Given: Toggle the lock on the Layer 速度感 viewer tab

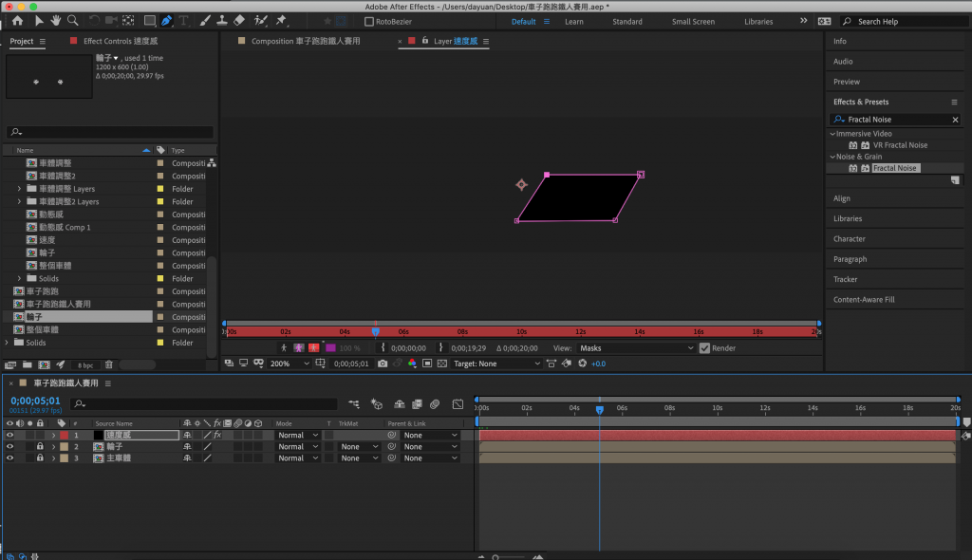Looking at the screenshot, I should pyautogui.click(x=425, y=41).
